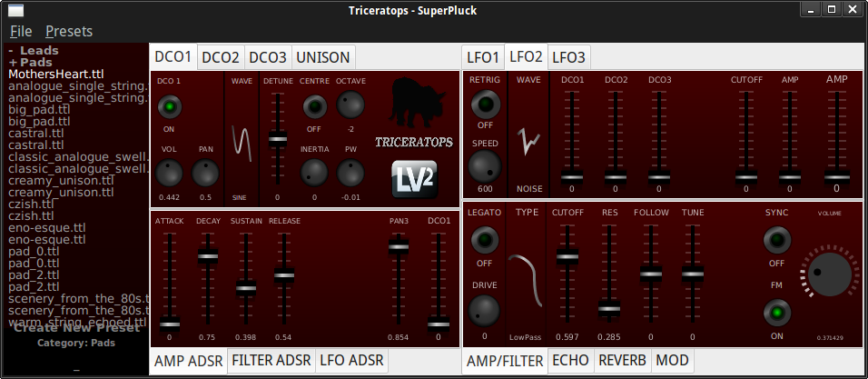The width and height of the screenshot is (868, 379).
Task: Toggle the CENTRE switch
Action: tap(314, 106)
